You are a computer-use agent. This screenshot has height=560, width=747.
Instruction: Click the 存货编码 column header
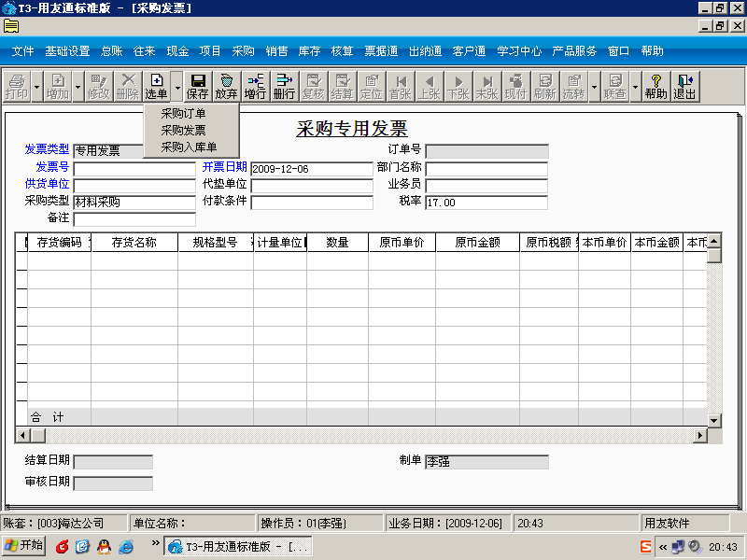click(x=59, y=243)
